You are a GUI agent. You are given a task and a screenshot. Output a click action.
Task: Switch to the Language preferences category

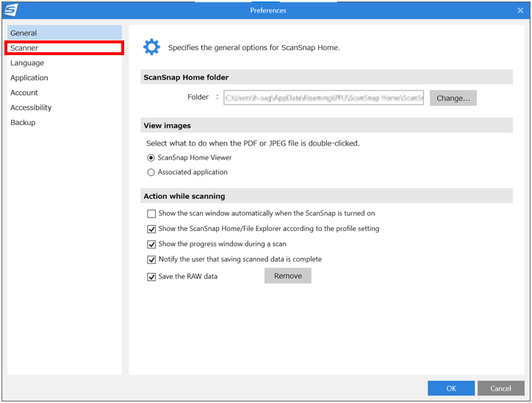point(65,63)
